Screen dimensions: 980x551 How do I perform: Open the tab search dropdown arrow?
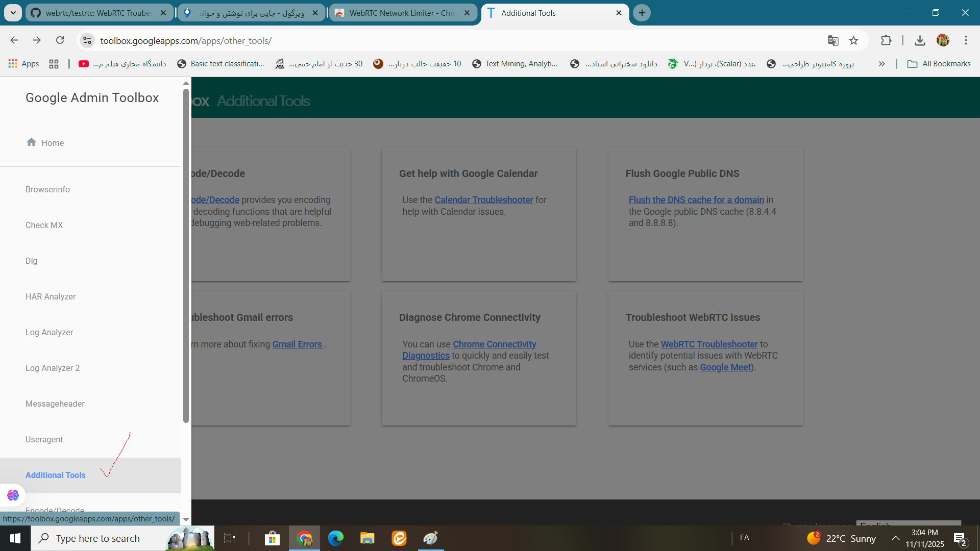13,13
